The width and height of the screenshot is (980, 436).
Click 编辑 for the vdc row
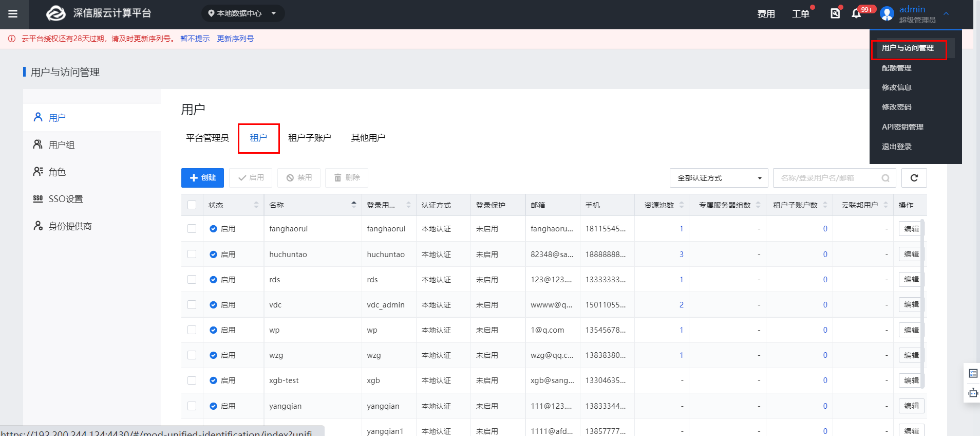[x=911, y=304]
